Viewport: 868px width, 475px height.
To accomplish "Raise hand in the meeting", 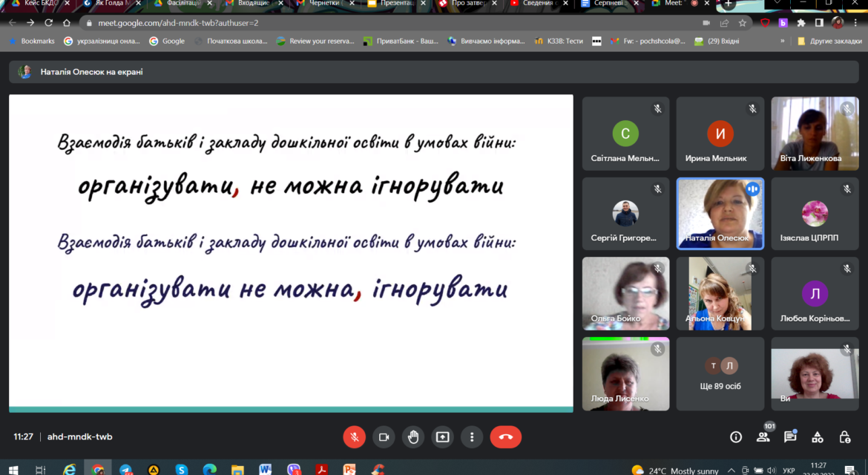I will point(413,437).
